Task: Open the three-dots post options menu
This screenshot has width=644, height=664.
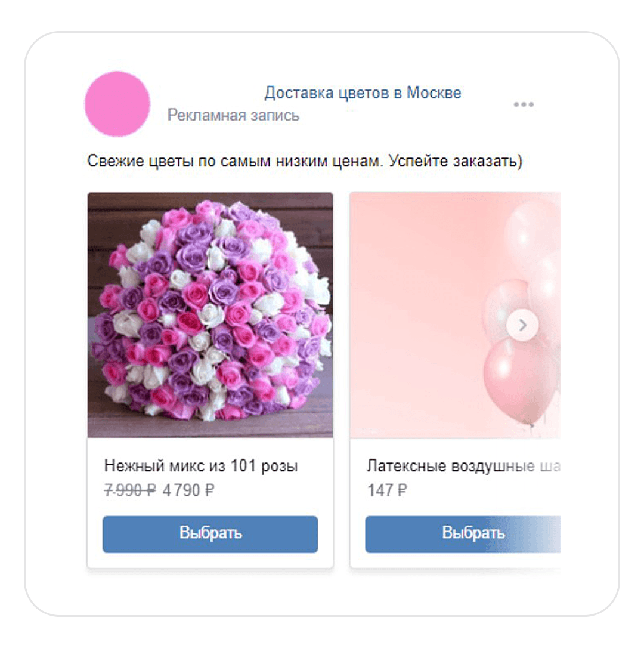Action: [524, 104]
